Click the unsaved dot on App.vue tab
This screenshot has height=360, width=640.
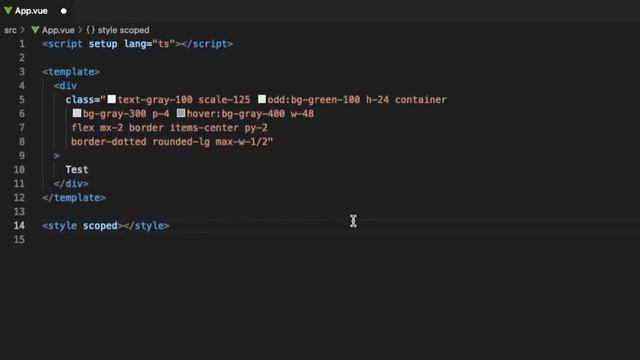[x=64, y=11]
